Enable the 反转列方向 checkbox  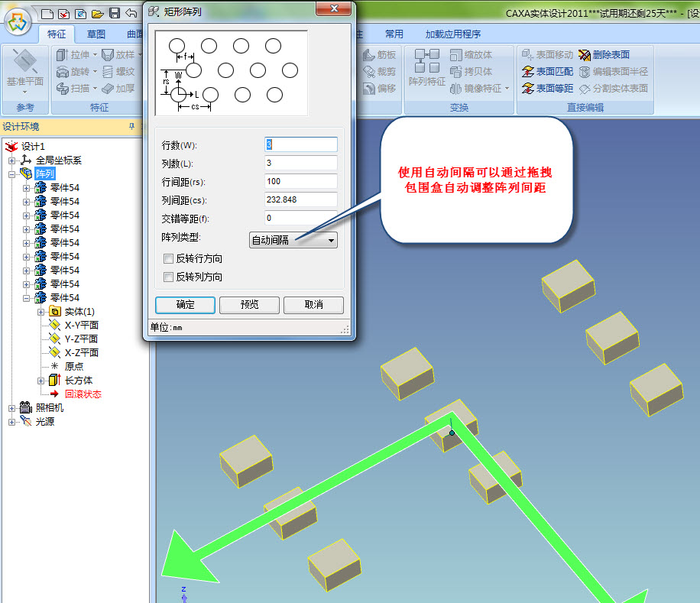169,277
